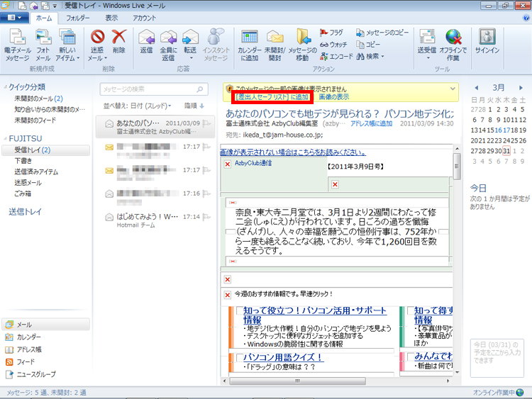Screen dimensions: 532x399
Task: Click the vertical scrollbar in message body
Action: [457, 166]
